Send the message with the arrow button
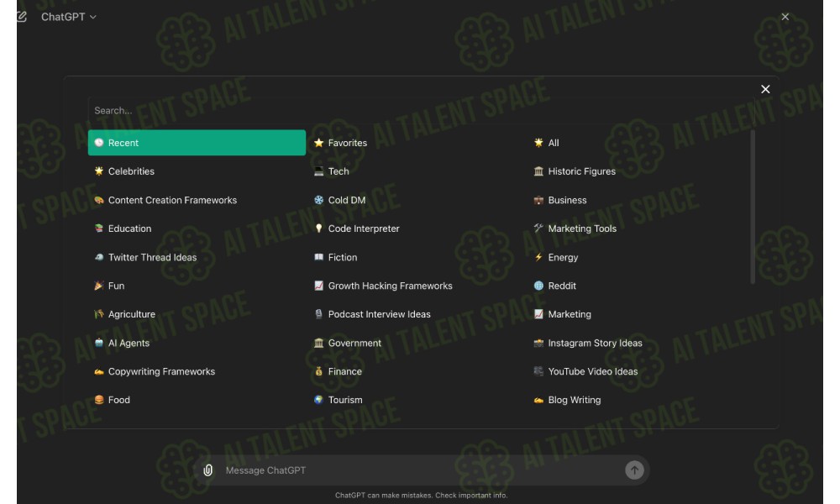The width and height of the screenshot is (840, 504). click(634, 470)
